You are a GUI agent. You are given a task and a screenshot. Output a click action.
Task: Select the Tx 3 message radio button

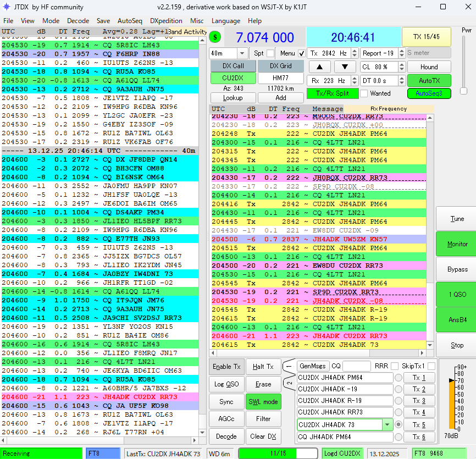click(x=398, y=401)
